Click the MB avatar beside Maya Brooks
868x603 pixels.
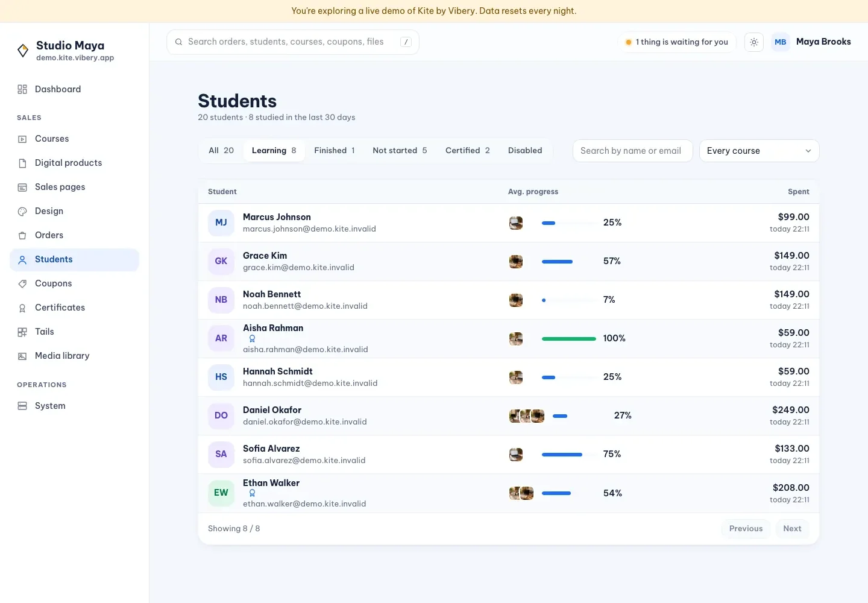click(781, 42)
